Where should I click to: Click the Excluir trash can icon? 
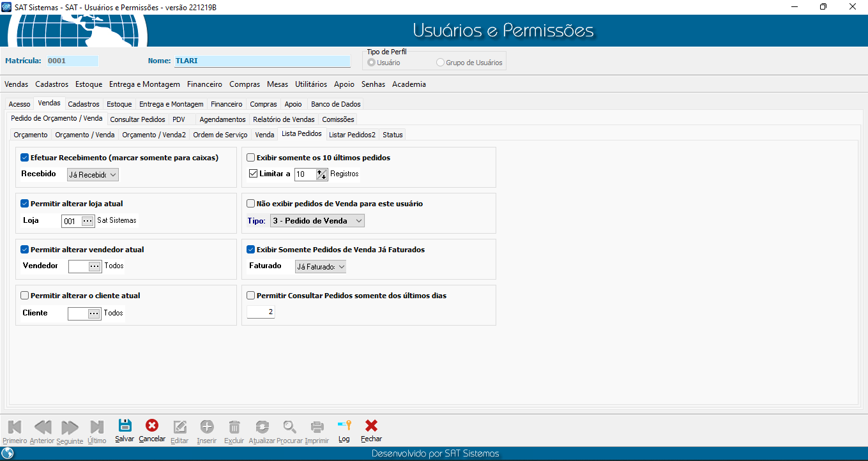click(x=234, y=427)
